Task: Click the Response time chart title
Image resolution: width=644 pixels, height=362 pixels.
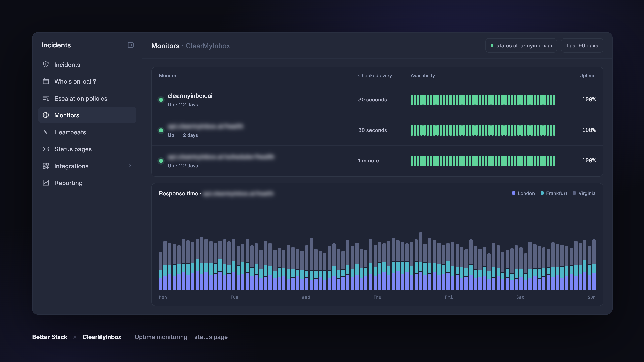Action: click(179, 194)
